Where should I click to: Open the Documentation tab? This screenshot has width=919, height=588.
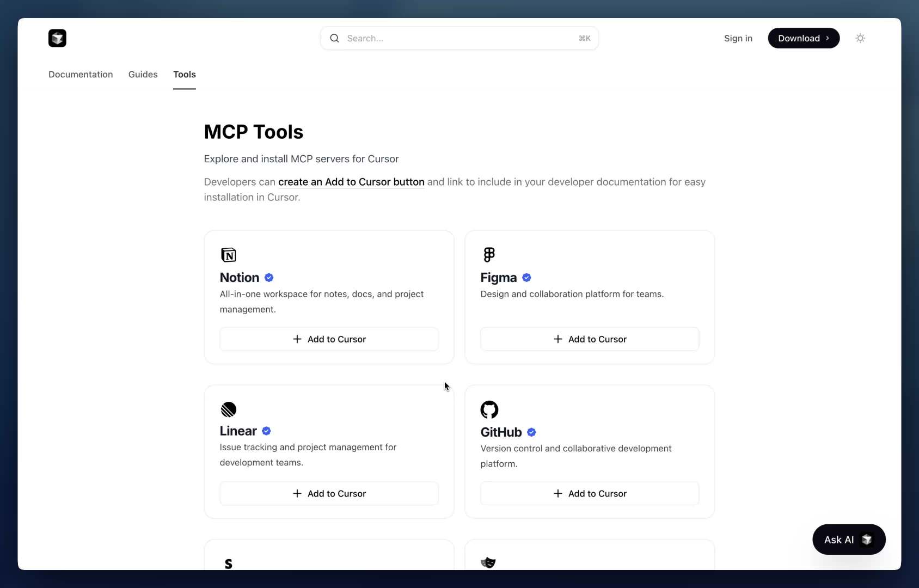tap(81, 75)
